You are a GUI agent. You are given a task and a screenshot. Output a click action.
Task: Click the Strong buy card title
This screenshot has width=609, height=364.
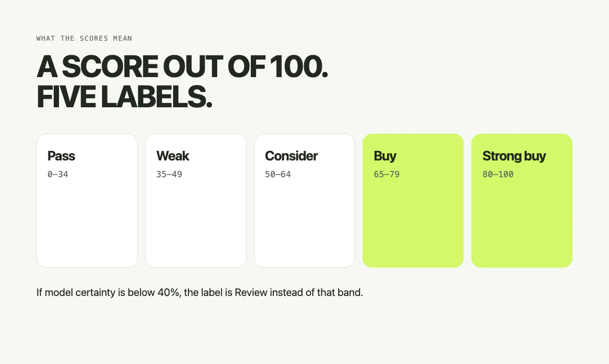(x=514, y=156)
